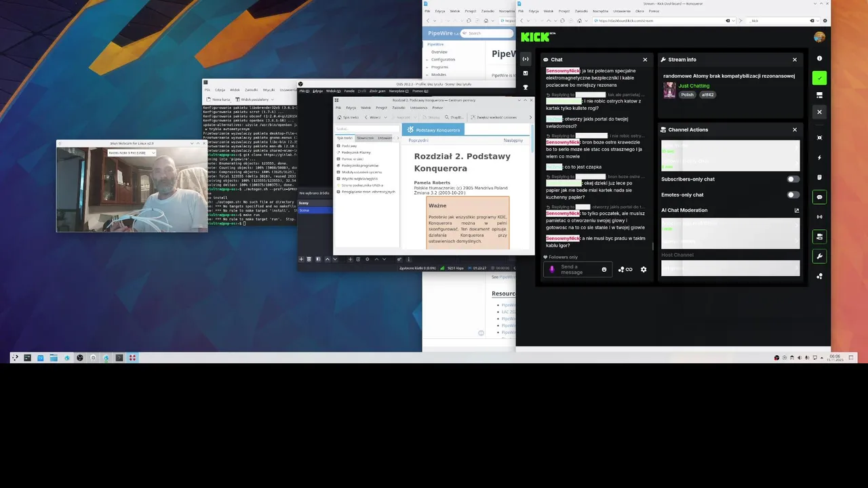The image size is (868, 488).
Task: Select Podręcznik Plazmy in contents list
Action: click(356, 152)
